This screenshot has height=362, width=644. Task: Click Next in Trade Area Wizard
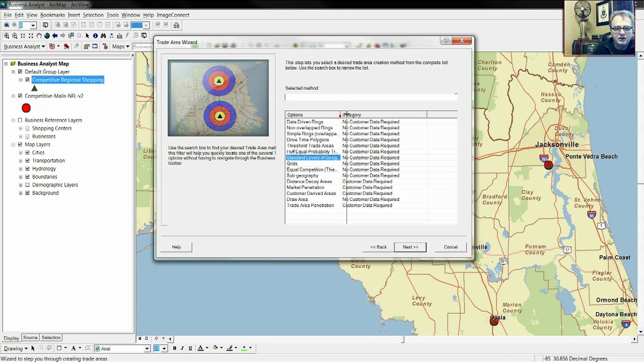pyautogui.click(x=410, y=247)
